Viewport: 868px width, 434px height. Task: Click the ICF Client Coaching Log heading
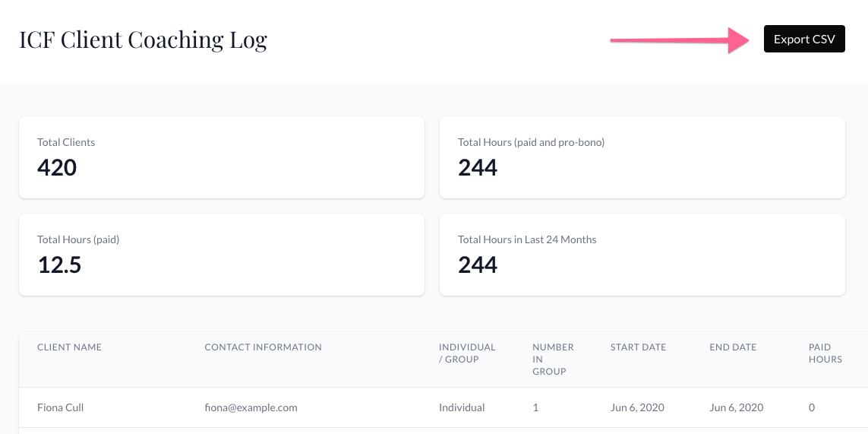point(143,40)
